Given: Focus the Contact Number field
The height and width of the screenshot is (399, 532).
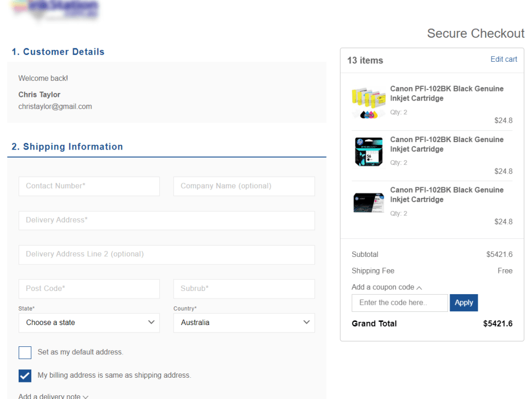Looking at the screenshot, I should click(89, 186).
